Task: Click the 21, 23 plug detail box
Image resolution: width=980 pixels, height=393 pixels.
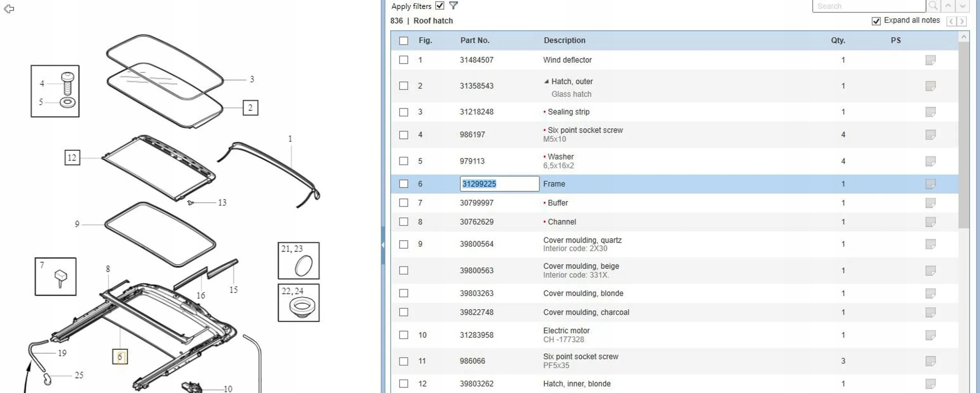Action: click(x=299, y=261)
